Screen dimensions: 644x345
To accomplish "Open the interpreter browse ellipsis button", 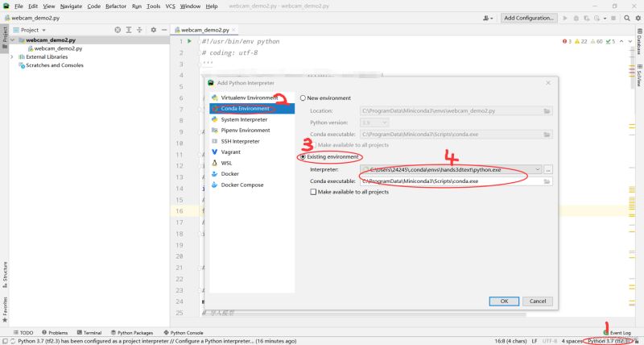I will 548,169.
